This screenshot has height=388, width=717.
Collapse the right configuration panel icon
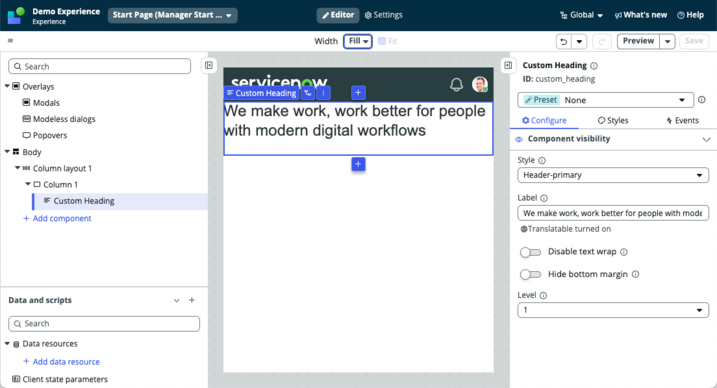click(508, 65)
